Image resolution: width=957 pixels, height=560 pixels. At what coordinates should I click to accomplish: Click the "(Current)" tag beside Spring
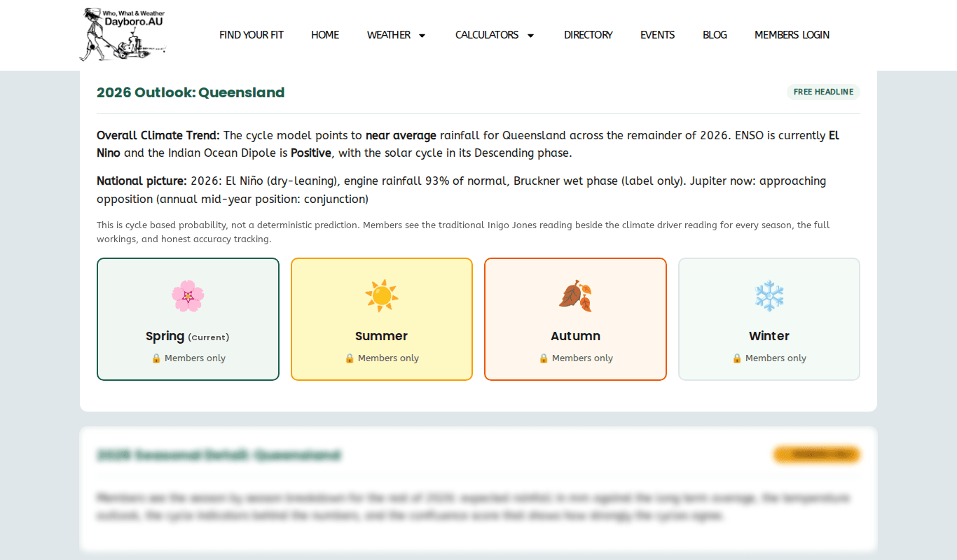(209, 337)
